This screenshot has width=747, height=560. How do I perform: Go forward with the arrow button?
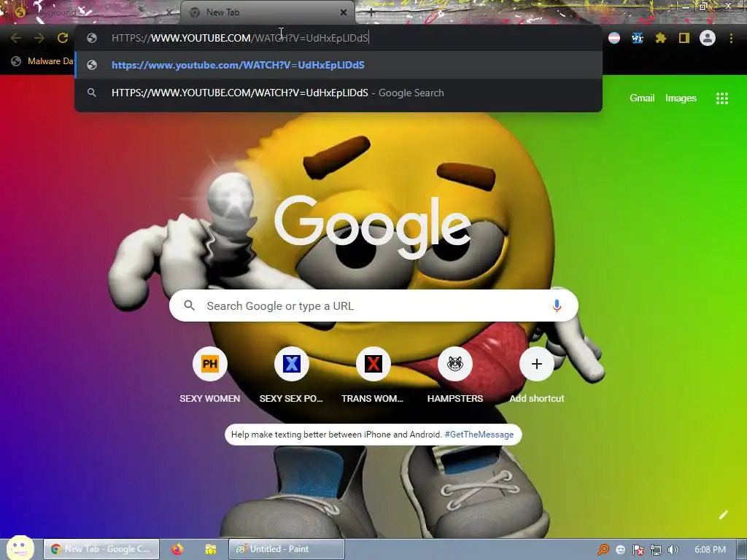click(x=39, y=38)
